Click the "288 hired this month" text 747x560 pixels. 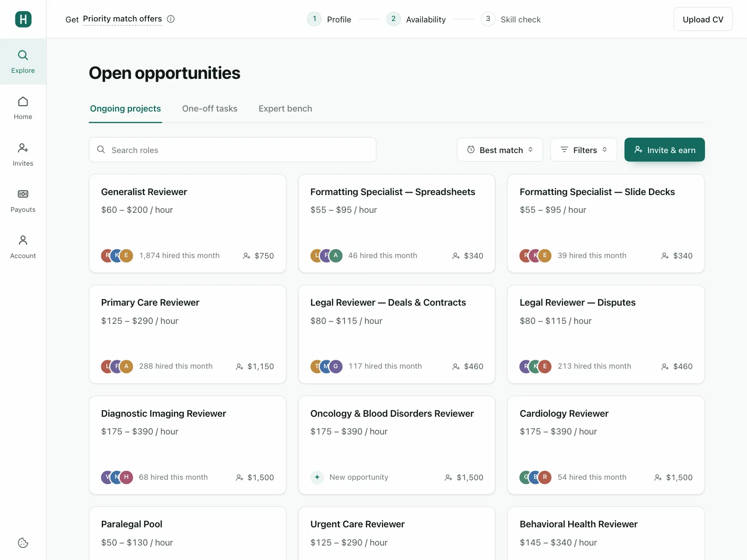176,366
